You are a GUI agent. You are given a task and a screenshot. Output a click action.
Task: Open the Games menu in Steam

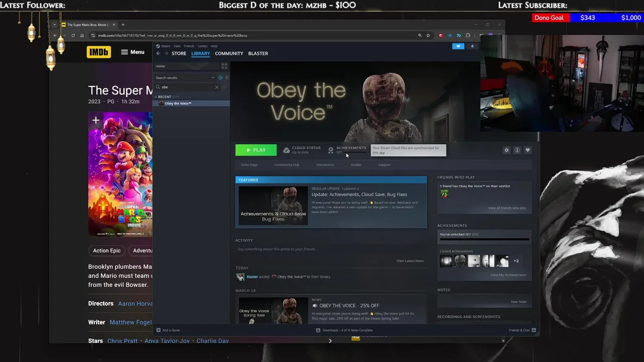click(202, 46)
